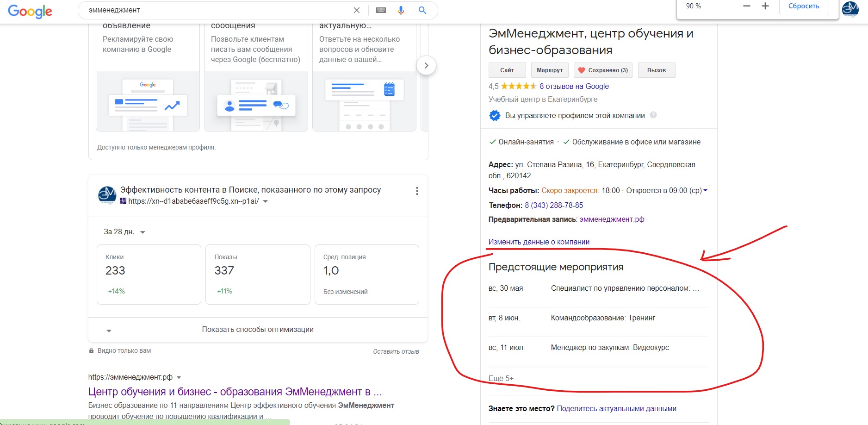This screenshot has height=425, width=868.
Task: Click the lock icon beside Видно только вам
Action: (x=91, y=351)
